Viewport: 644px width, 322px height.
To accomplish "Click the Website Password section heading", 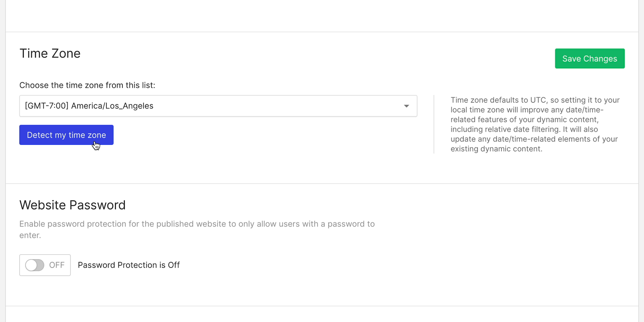I will coord(72,205).
